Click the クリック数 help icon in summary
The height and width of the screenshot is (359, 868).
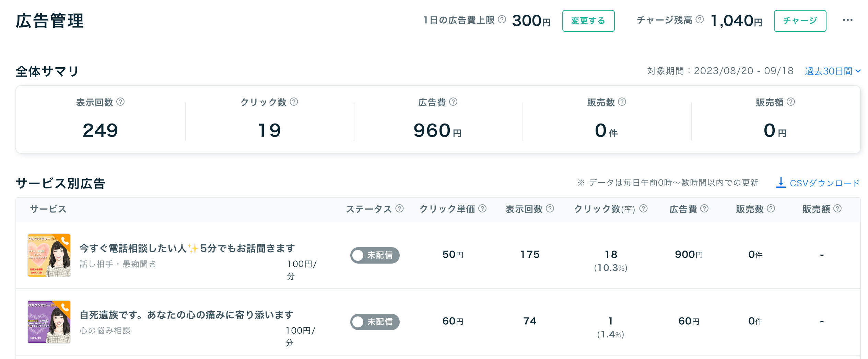pos(293,102)
